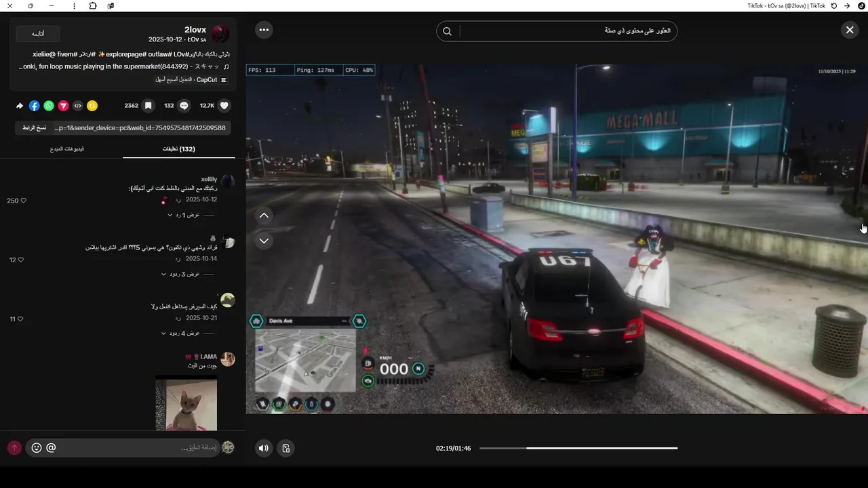Go to next video with down arrow
Image resolution: width=868 pixels, height=488 pixels.
264,241
